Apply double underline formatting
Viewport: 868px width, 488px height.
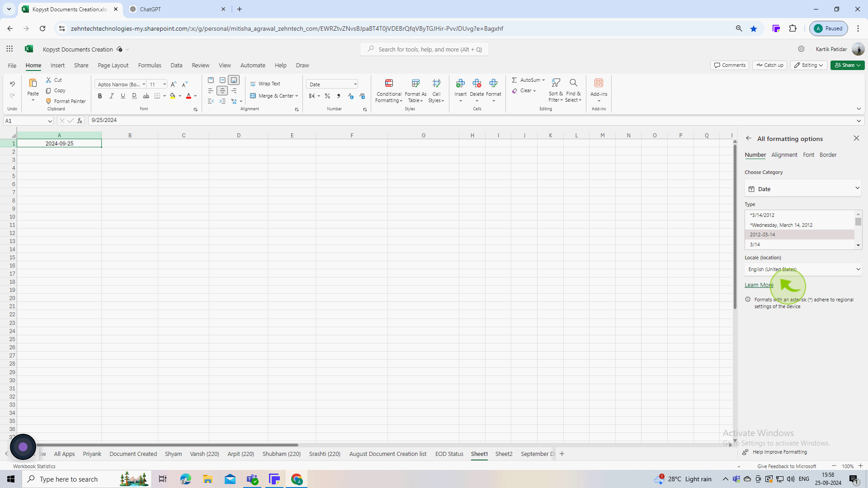[x=134, y=96]
